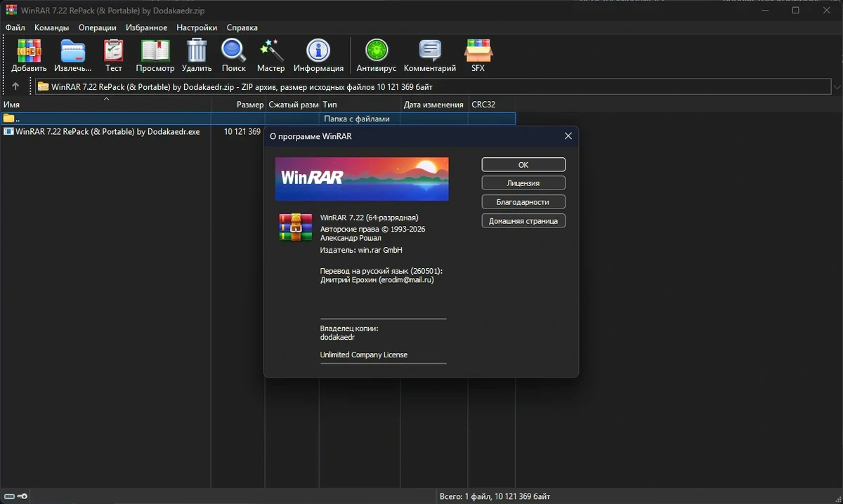Viewport: 843px width, 504px height.
Task: Click the owner name 'dodakaedr' text
Action: [x=337, y=337]
